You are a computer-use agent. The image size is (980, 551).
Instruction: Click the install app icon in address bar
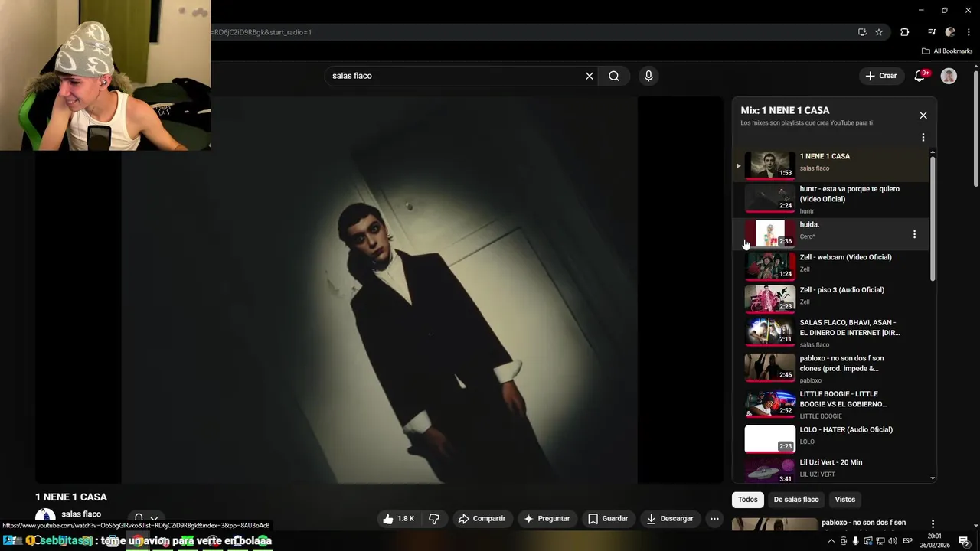(x=862, y=32)
